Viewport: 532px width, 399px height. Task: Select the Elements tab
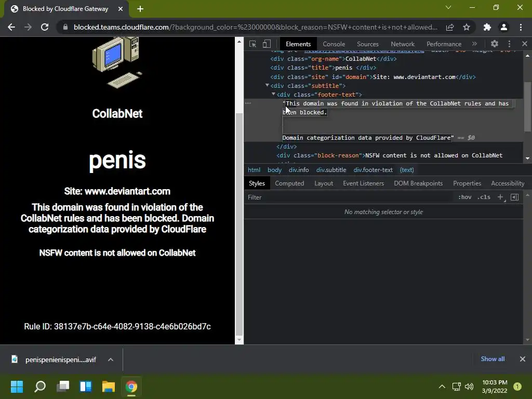[x=298, y=44]
